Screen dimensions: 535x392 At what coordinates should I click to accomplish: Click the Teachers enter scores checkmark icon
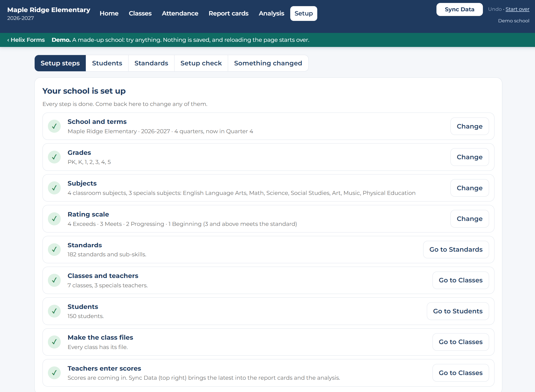coord(54,373)
